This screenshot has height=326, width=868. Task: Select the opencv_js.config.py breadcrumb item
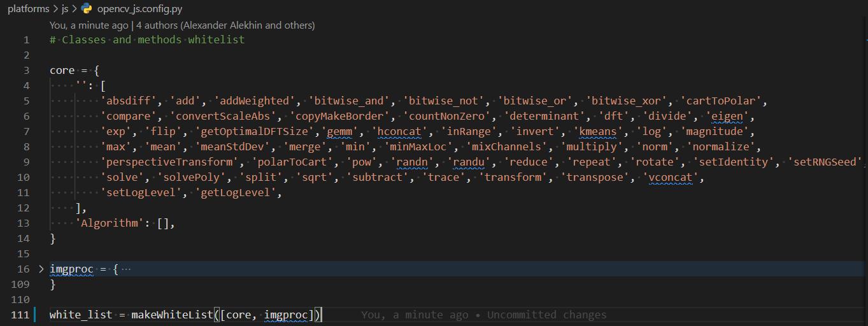click(x=140, y=9)
